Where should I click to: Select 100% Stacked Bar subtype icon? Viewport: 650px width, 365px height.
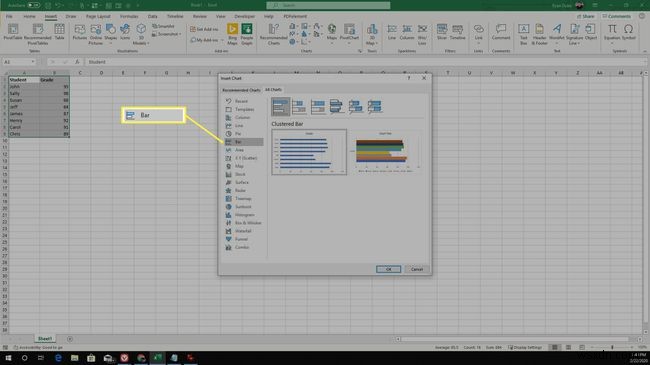pos(318,106)
